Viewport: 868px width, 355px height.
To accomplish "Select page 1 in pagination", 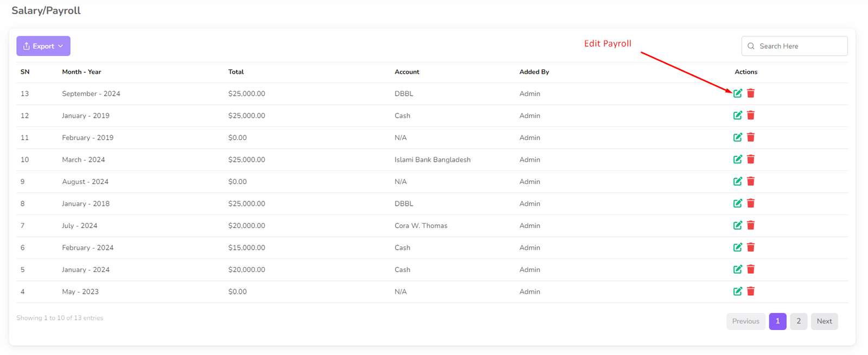I will coord(777,321).
